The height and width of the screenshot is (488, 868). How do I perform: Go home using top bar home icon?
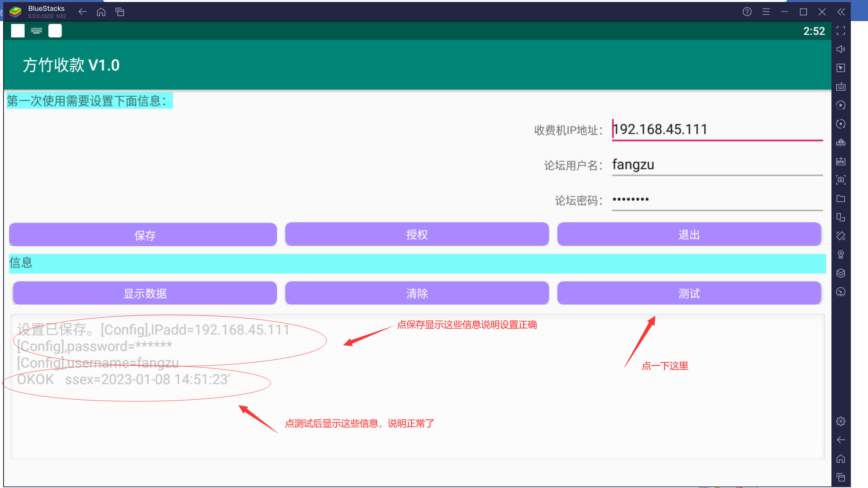pyautogui.click(x=101, y=12)
